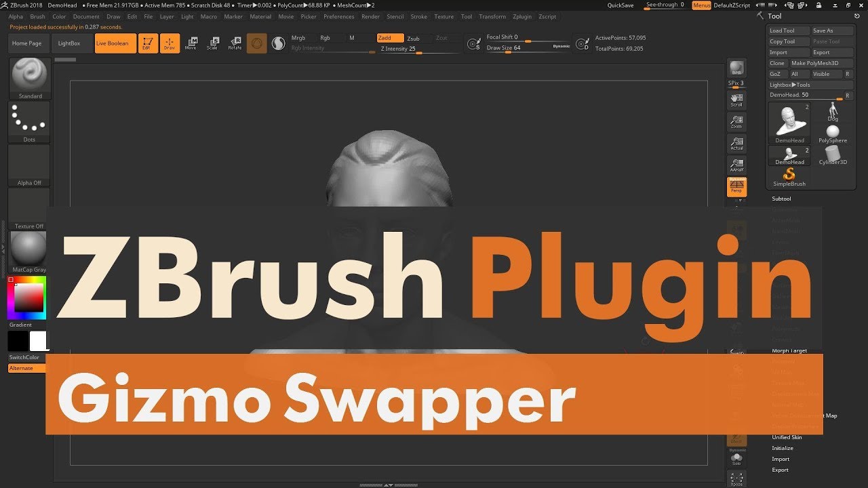868x488 pixels.
Task: Toggle M material channel
Action: 351,38
